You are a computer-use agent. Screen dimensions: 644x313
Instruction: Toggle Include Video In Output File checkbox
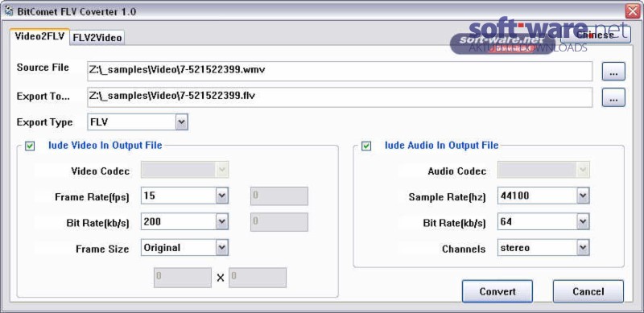[30, 146]
